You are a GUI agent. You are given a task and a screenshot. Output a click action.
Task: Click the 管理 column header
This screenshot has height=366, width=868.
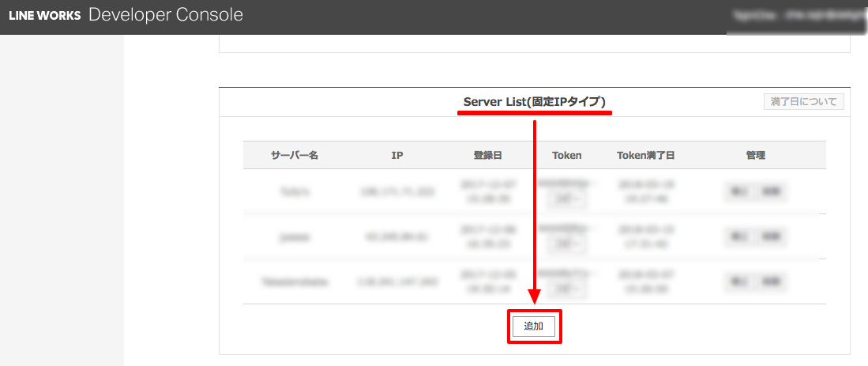755,155
